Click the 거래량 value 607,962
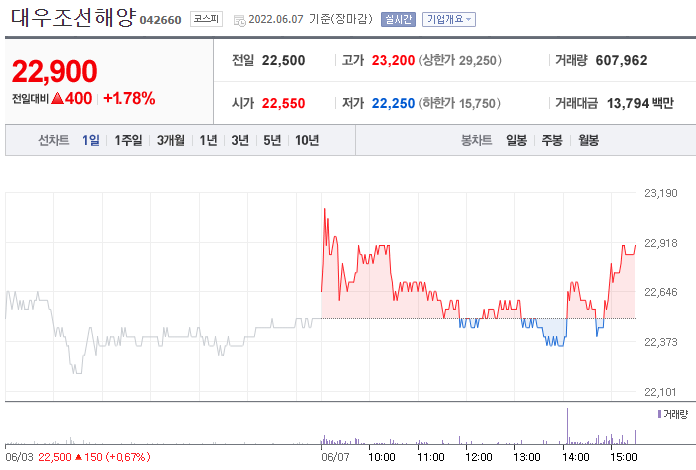 pos(621,60)
